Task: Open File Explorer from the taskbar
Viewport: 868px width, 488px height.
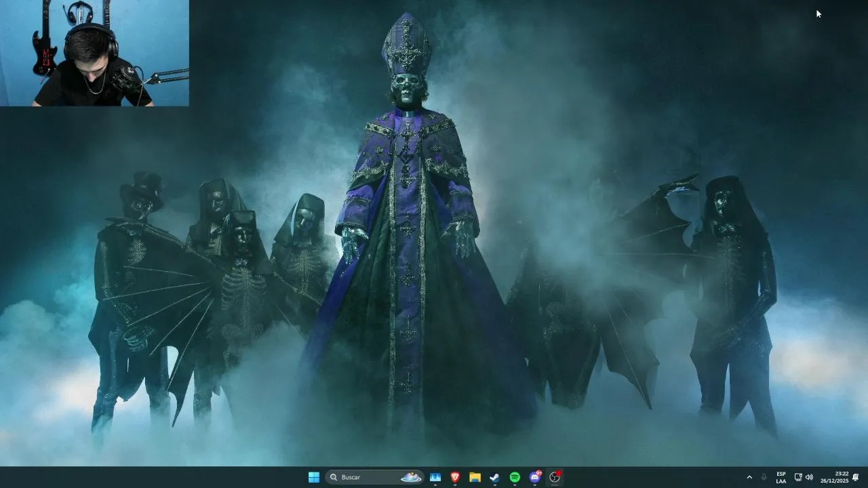Action: click(475, 477)
